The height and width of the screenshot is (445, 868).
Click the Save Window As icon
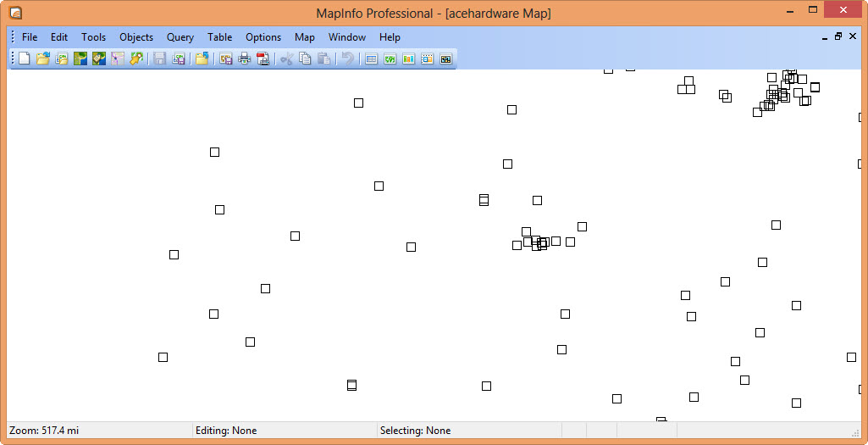coord(226,58)
